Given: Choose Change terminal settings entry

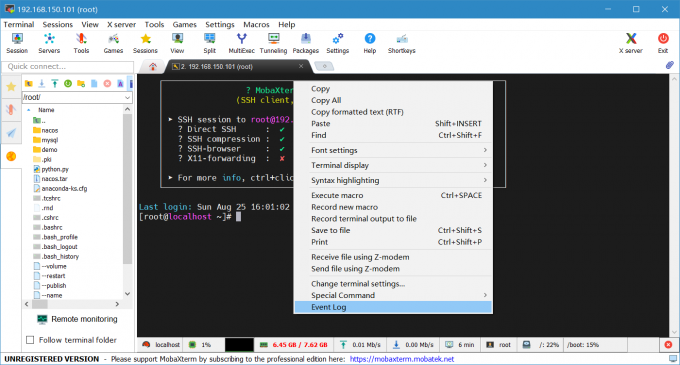Looking at the screenshot, I should point(393,284).
